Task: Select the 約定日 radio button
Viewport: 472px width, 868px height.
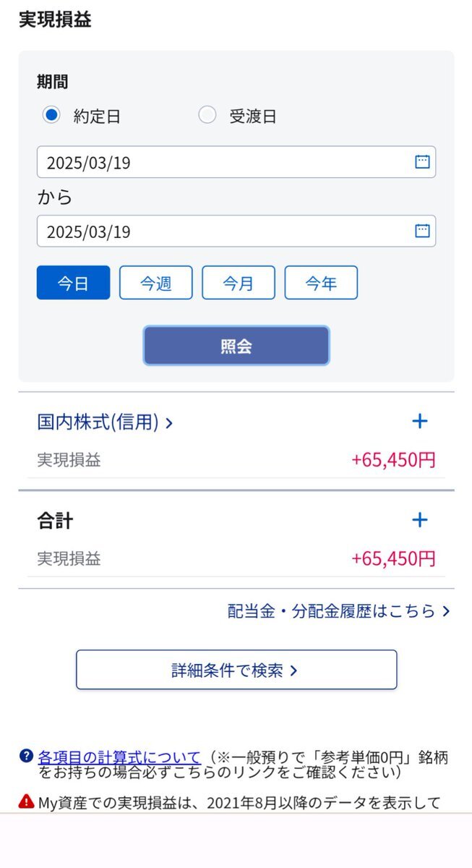Action: (51, 114)
